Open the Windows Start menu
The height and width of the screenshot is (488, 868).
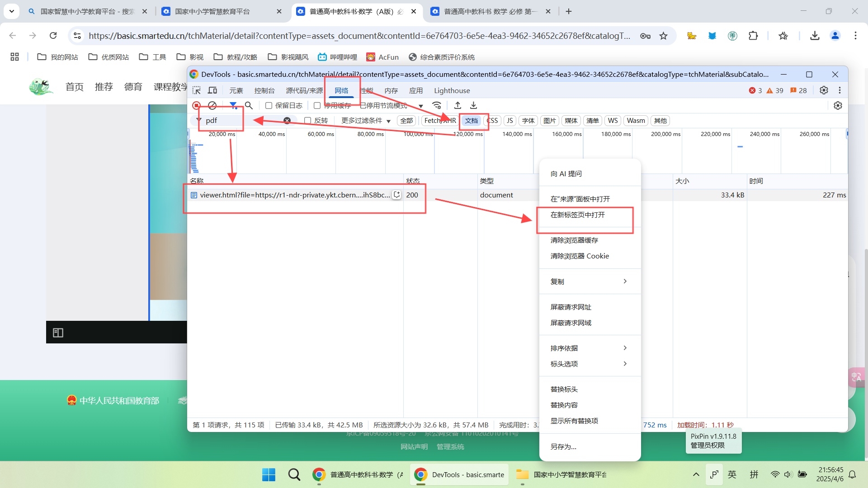pos(269,474)
